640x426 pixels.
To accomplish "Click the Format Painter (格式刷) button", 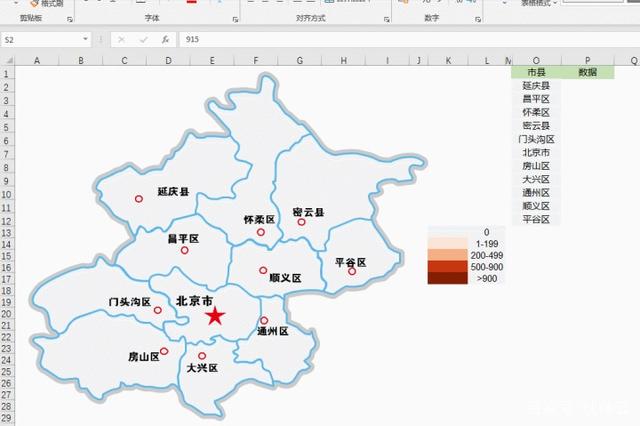I will coord(47,3).
